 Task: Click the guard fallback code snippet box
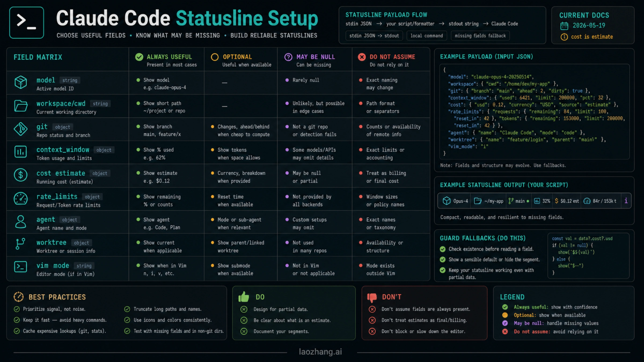[588, 256]
